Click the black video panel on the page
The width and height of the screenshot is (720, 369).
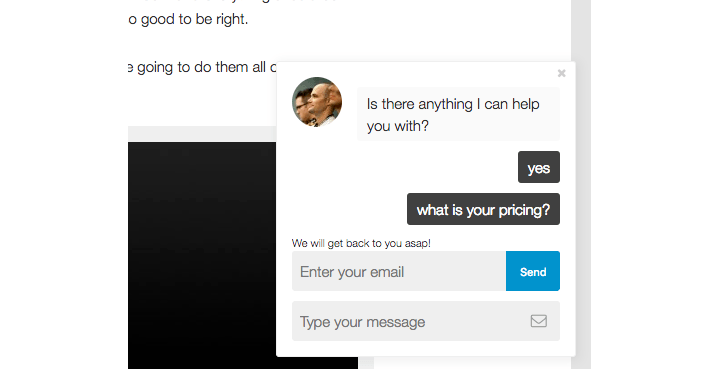tap(202, 255)
